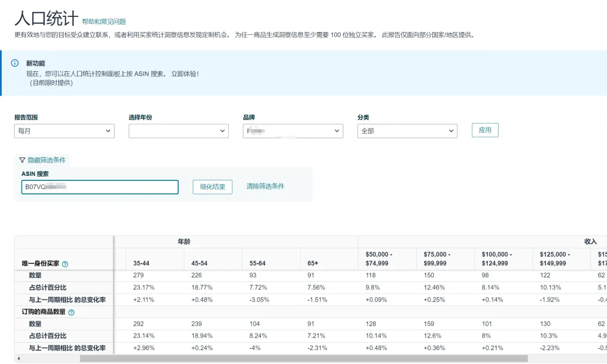Image resolution: width=607 pixels, height=364 pixels.
Task: Open the 品牌 dropdown
Action: click(x=292, y=131)
